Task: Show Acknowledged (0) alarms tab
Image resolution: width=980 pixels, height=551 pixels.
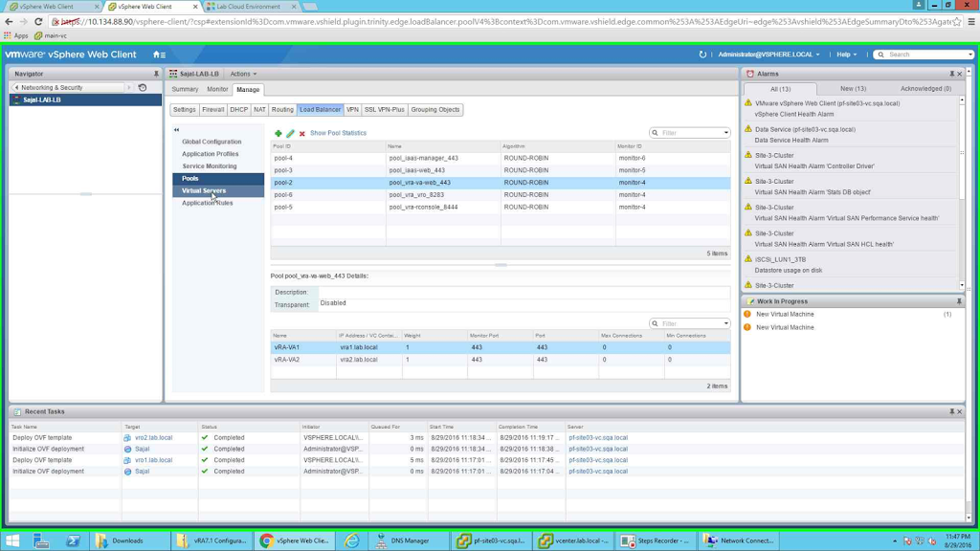Action: [x=925, y=89]
